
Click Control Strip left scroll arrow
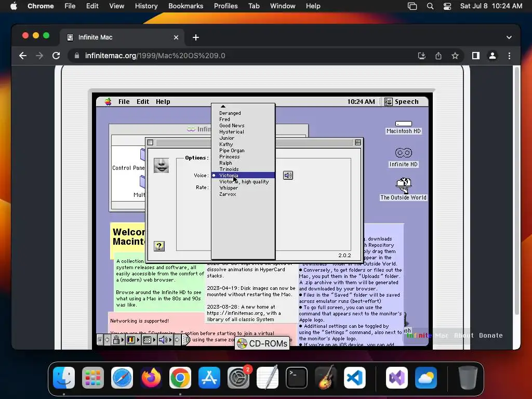point(107,340)
